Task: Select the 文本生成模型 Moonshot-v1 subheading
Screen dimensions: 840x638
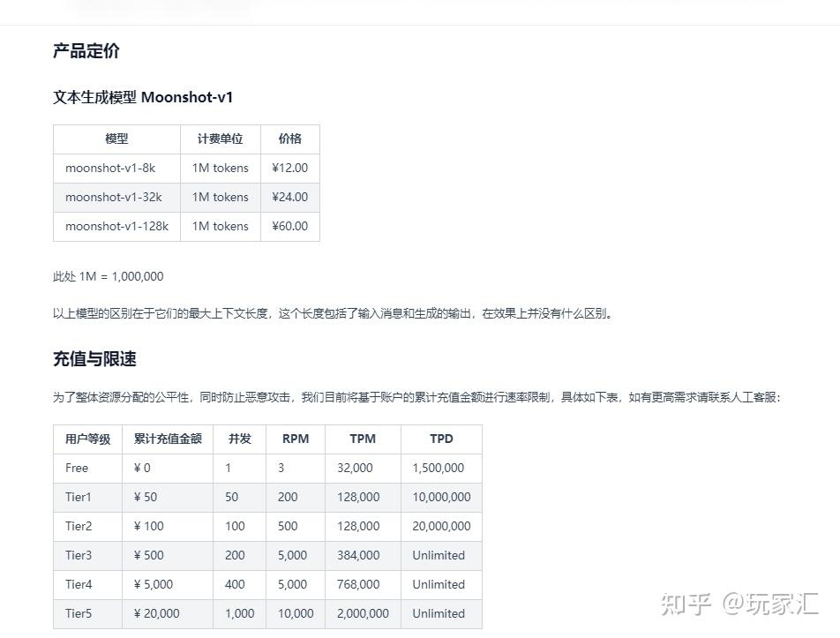Action: [142, 97]
